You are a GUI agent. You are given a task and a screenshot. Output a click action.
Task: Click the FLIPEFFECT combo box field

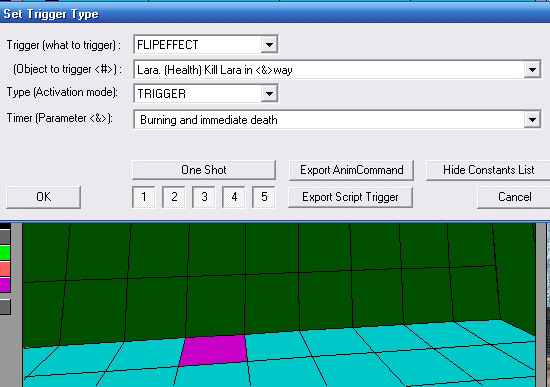click(206, 45)
